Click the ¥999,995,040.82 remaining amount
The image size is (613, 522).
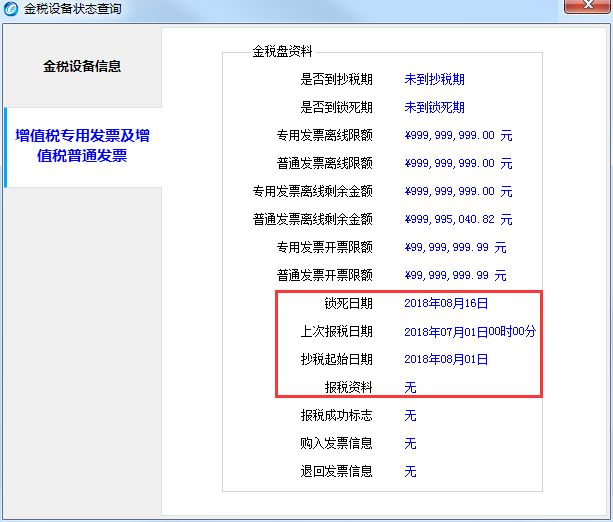coord(458,219)
